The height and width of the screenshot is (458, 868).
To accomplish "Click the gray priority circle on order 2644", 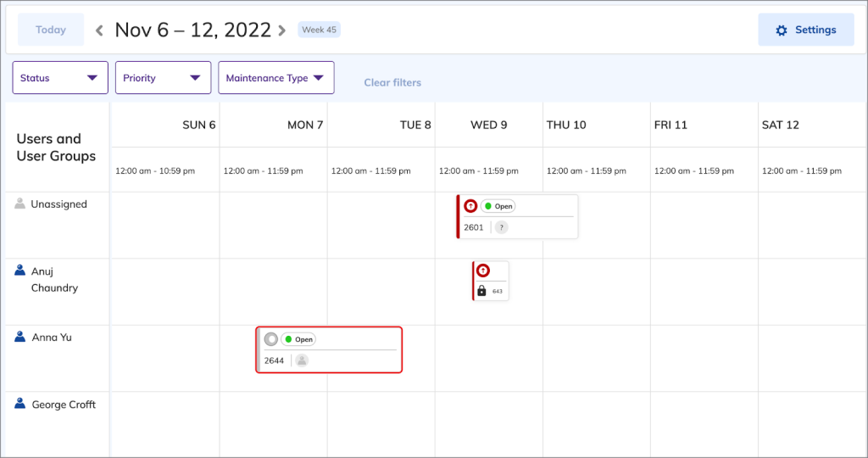I will [x=270, y=339].
